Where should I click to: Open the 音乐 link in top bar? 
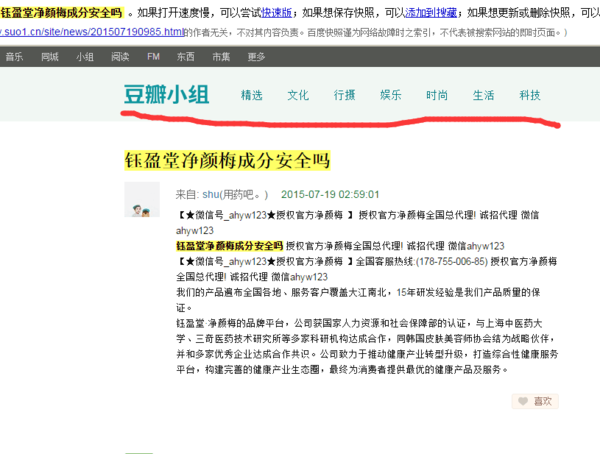coord(15,57)
